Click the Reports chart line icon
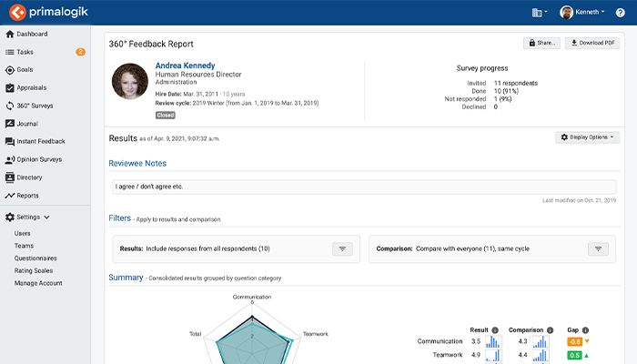 [x=10, y=196]
